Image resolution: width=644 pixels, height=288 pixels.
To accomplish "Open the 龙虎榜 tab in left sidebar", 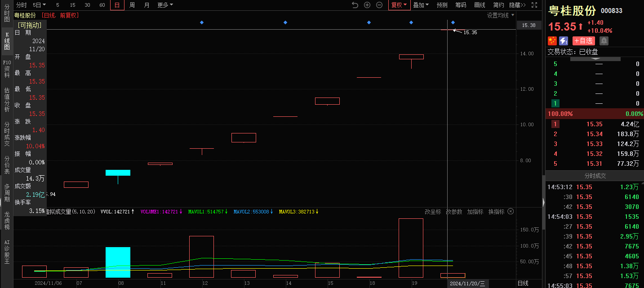I will tap(7, 221).
